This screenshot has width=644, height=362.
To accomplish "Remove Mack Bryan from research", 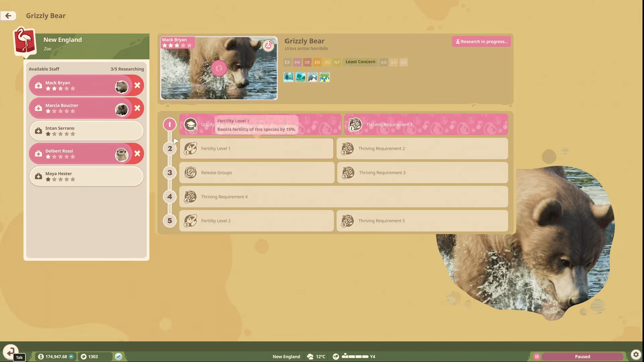I will [137, 85].
